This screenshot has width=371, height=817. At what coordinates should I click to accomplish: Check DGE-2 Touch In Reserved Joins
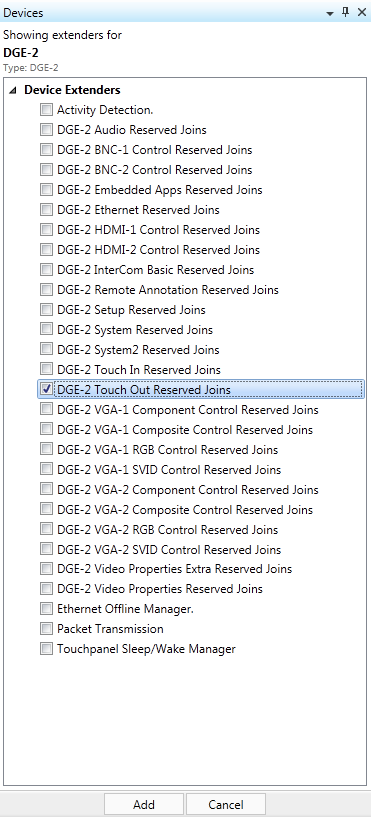(x=46, y=369)
